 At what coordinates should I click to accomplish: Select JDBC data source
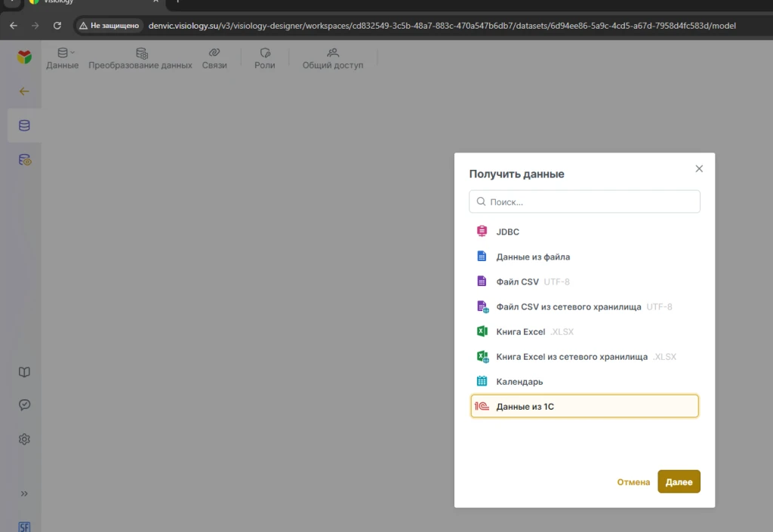pyautogui.click(x=507, y=232)
